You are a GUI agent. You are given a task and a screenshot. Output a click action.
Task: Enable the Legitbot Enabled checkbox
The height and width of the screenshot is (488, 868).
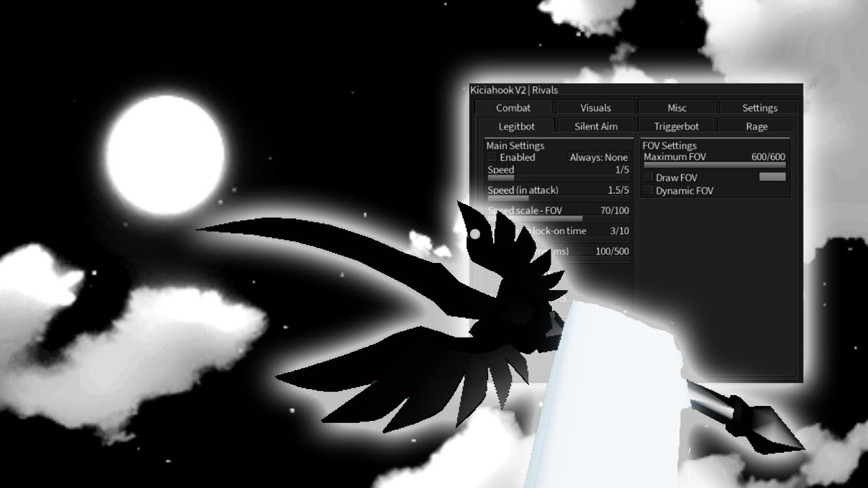[492, 157]
